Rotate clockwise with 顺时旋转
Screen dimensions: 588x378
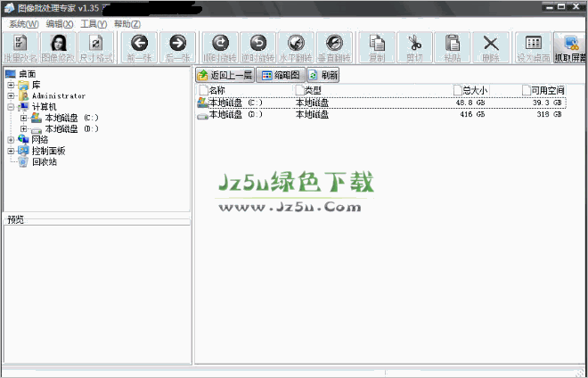221,47
